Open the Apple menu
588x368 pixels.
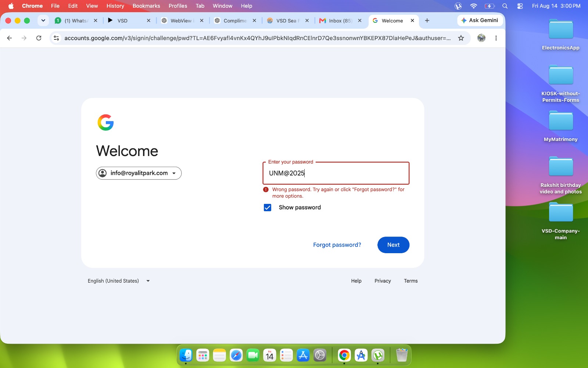point(11,6)
